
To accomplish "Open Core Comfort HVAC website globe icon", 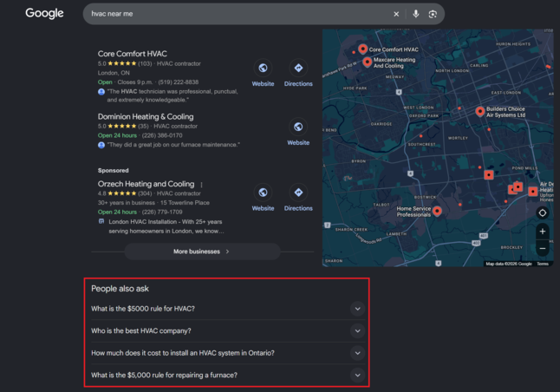I will 263,68.
